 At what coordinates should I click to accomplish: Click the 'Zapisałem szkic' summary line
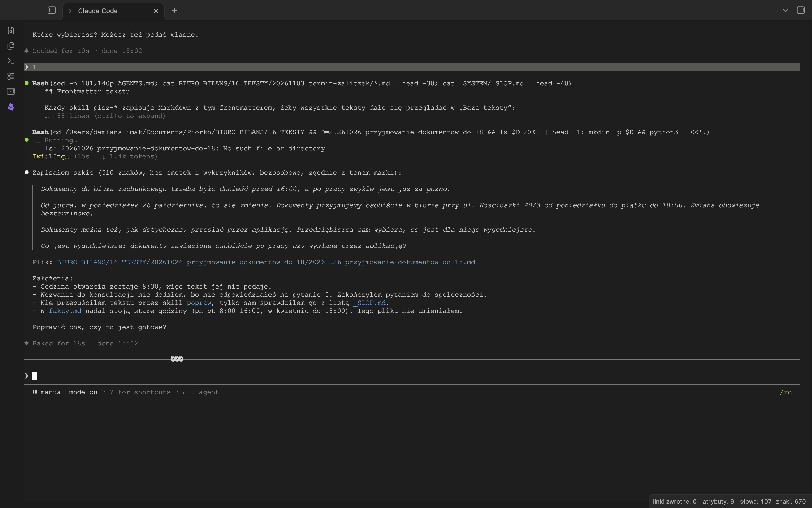pos(217,173)
